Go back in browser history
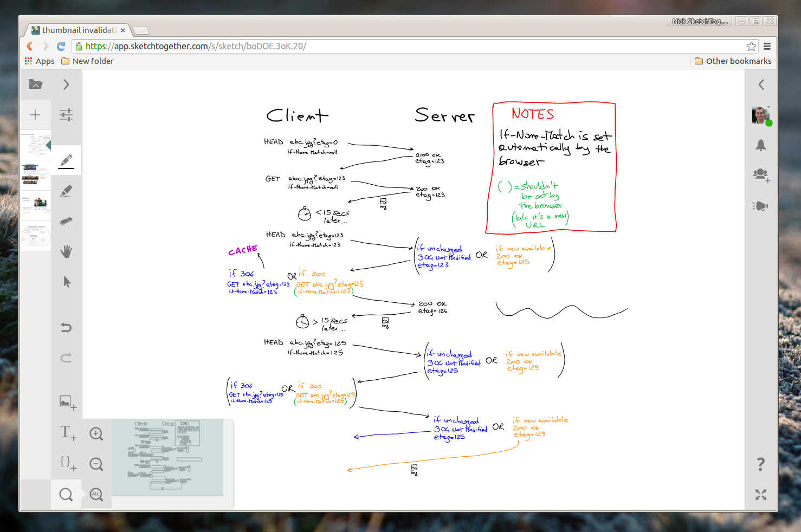The width and height of the screenshot is (801, 532). pos(30,46)
